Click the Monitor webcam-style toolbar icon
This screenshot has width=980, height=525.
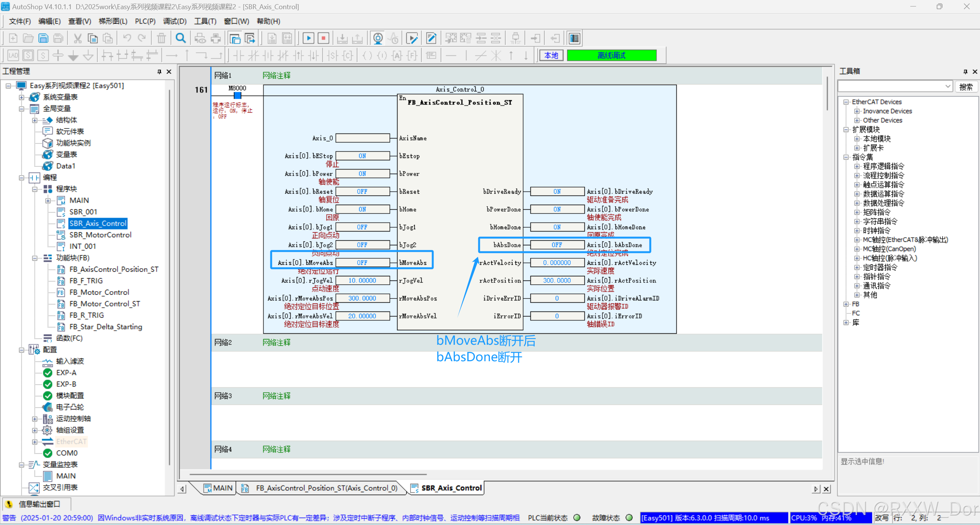pos(378,38)
